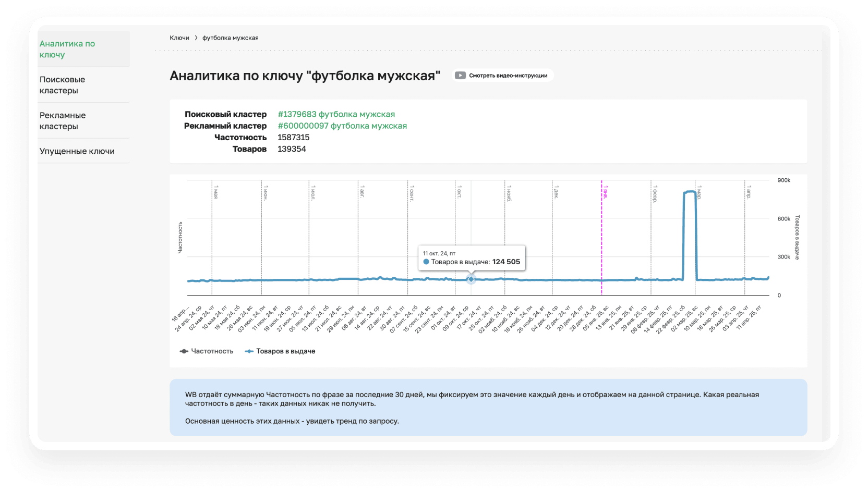This screenshot has width=868, height=492.
Task: Open ad cluster #600000097 link
Action: click(x=342, y=126)
